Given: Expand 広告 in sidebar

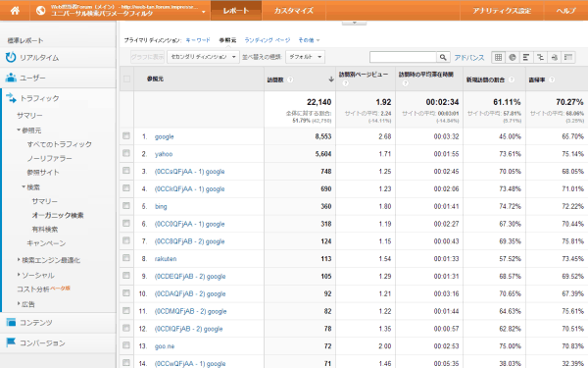Looking at the screenshot, I should tap(19, 303).
